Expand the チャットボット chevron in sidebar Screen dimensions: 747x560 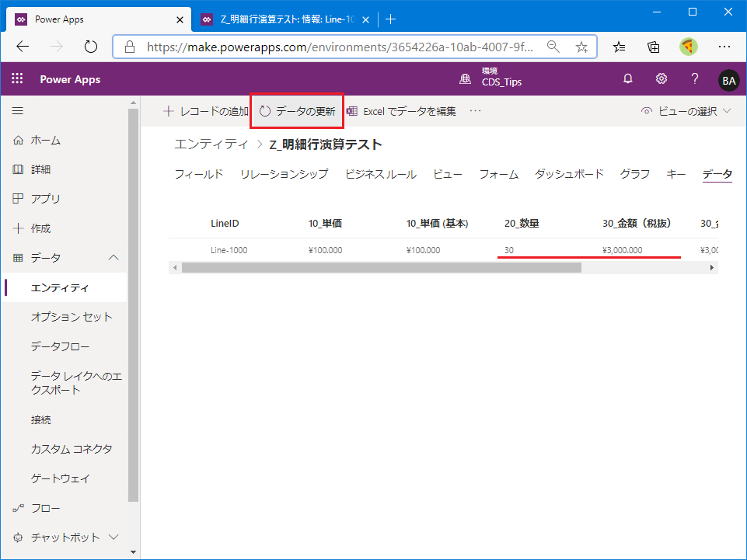point(113,537)
